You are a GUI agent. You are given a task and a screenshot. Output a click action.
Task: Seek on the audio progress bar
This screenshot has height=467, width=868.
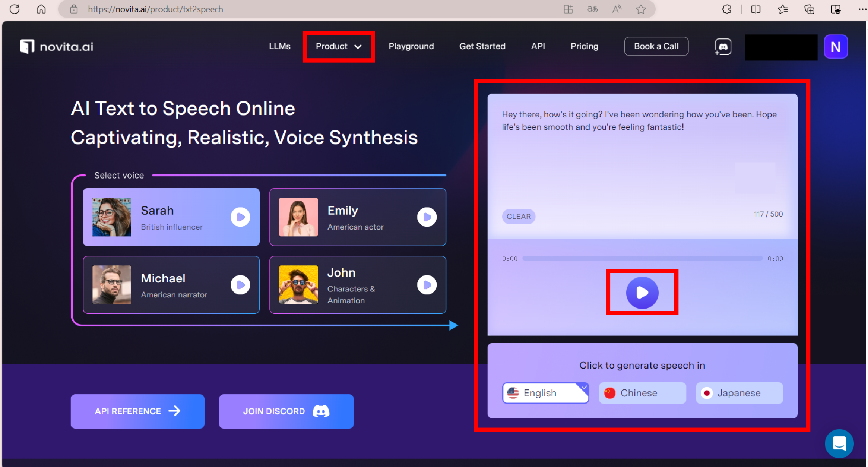tap(642, 259)
